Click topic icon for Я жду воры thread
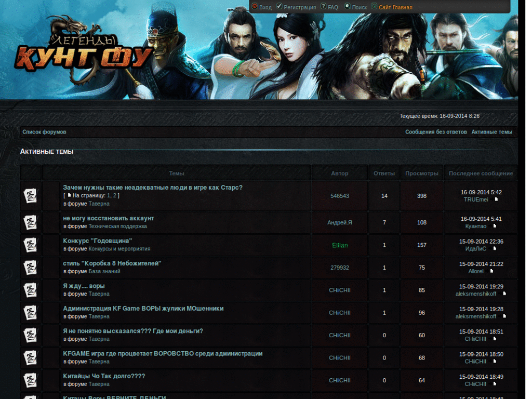This screenshot has height=399, width=532. click(31, 290)
